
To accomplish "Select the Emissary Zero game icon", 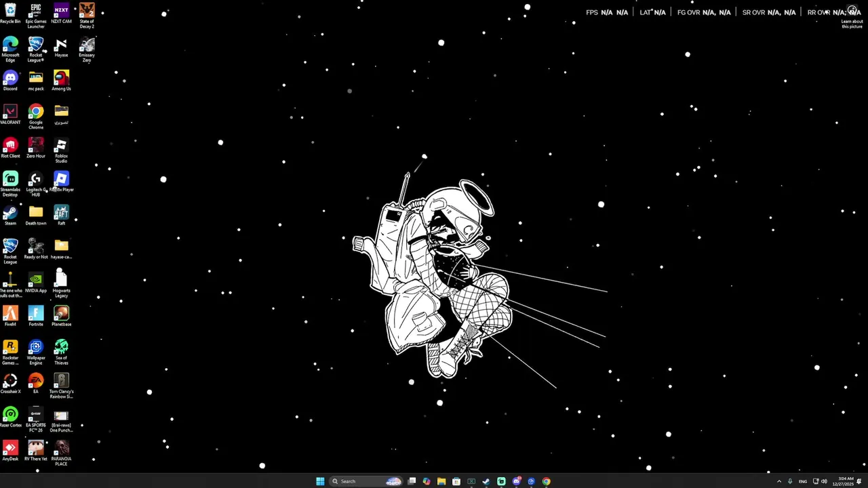I will [x=87, y=49].
